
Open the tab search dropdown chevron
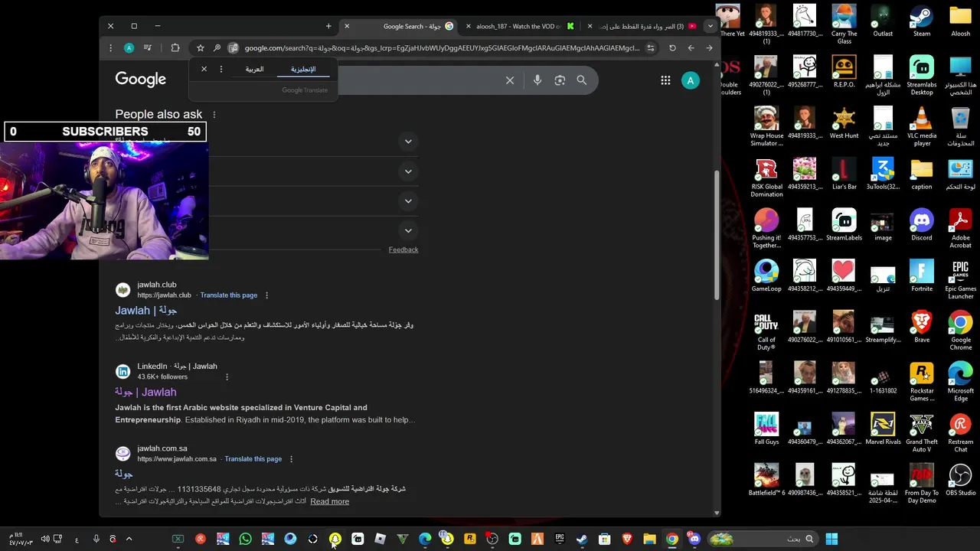click(x=710, y=26)
